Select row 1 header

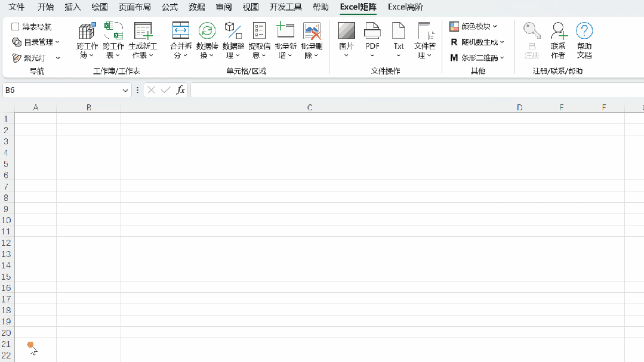[6, 119]
